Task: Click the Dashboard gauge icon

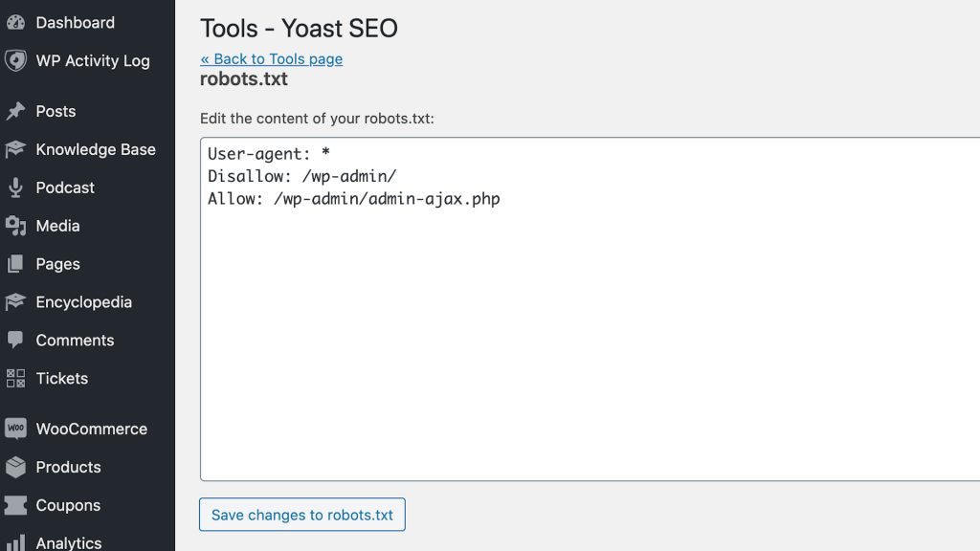Action: coord(15,23)
